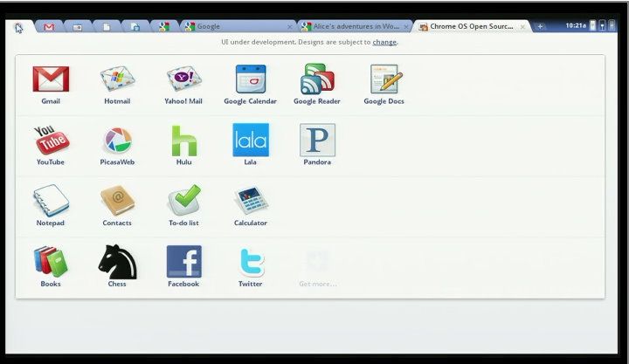
Task: Follow the "change" link in the notice
Action: click(384, 42)
